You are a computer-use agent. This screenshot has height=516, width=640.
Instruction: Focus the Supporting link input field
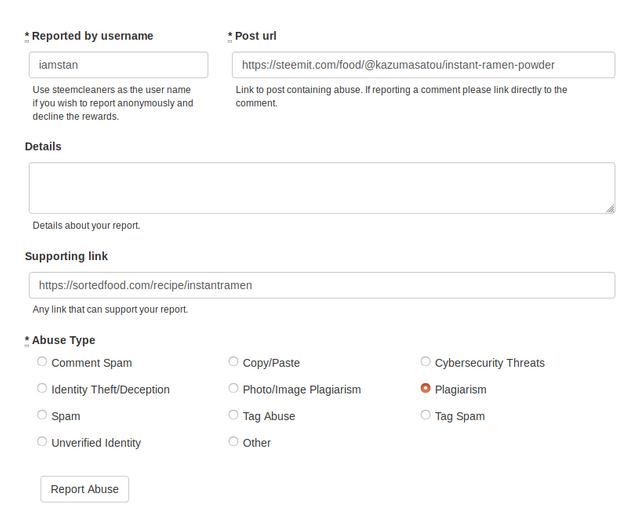click(322, 285)
